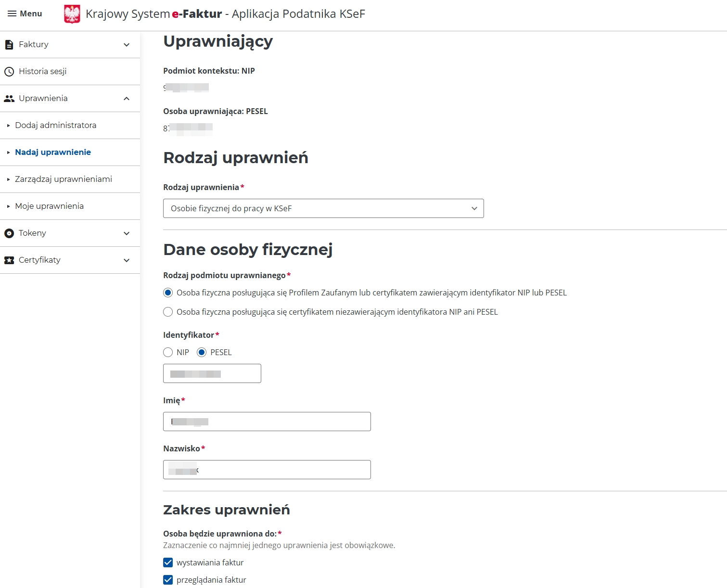Expand the Faktury section chevron
This screenshot has width=727, height=588.
click(127, 45)
